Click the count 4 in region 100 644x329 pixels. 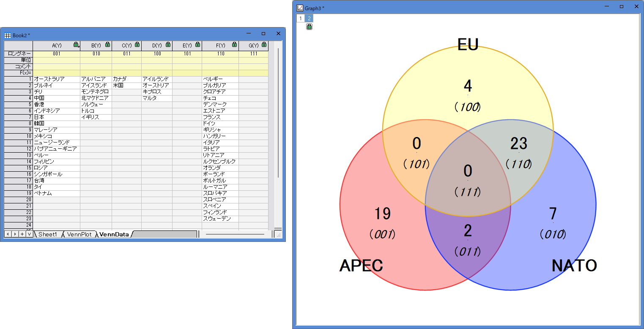coord(468,86)
